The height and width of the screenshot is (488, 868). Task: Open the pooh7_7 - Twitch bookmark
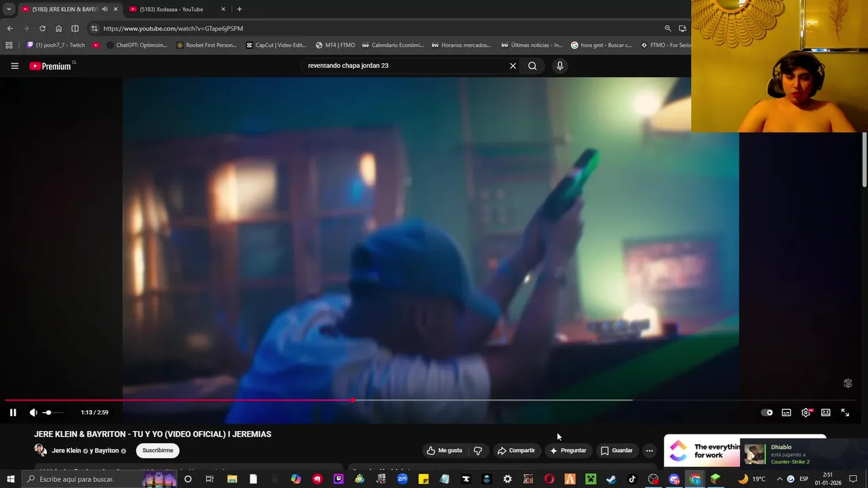[x=56, y=45]
